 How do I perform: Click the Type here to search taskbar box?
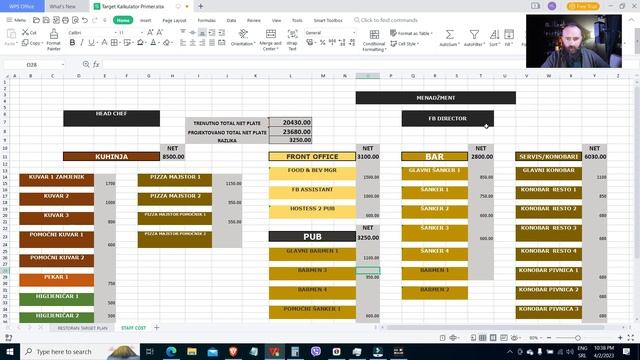point(80,351)
